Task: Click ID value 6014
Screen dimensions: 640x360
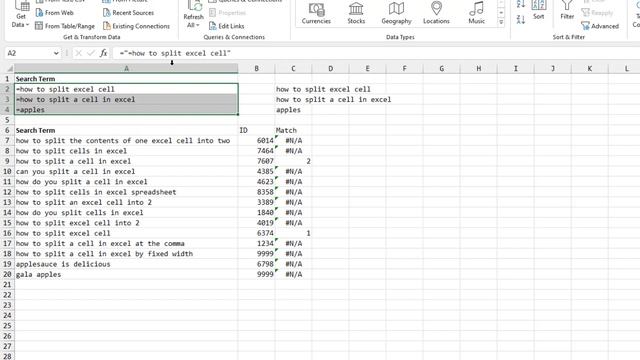Action: 256,140
